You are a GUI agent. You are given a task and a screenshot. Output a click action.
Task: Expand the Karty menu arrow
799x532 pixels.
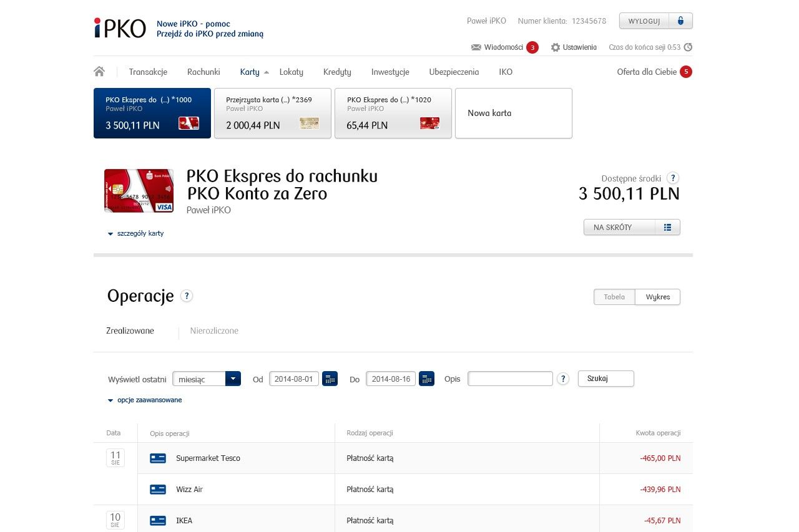pyautogui.click(x=267, y=72)
